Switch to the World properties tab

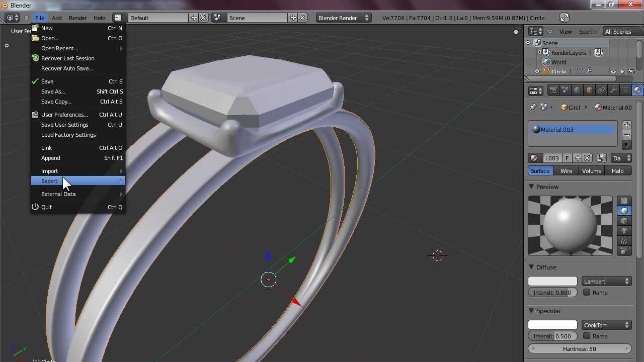point(577,90)
